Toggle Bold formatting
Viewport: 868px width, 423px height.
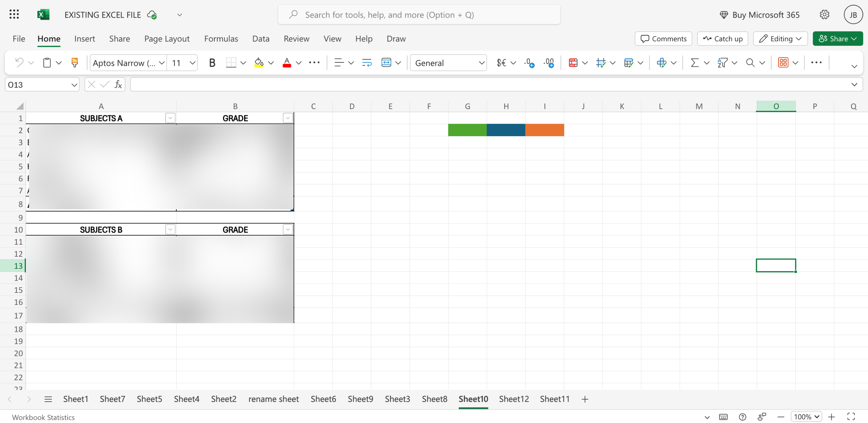pos(212,63)
